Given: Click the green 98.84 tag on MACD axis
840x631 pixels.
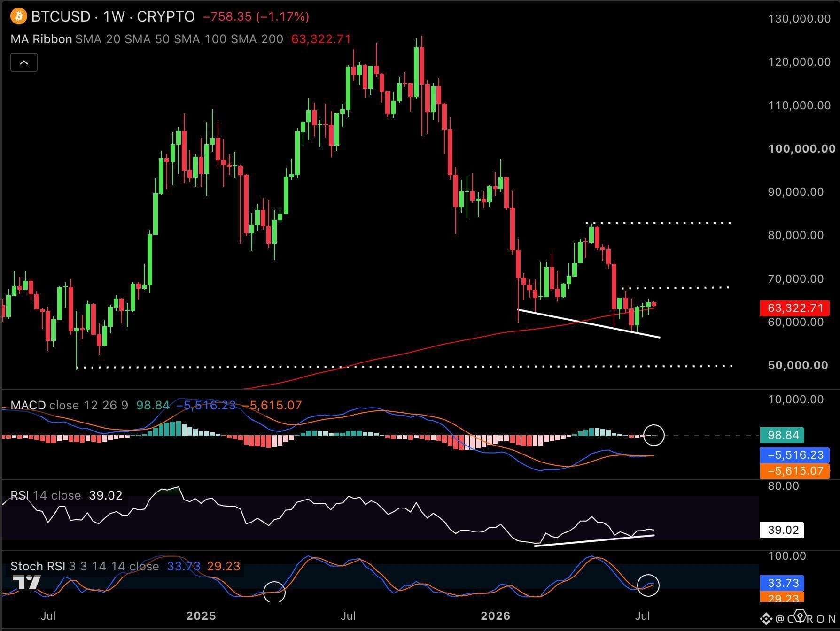Looking at the screenshot, I should 782,435.
